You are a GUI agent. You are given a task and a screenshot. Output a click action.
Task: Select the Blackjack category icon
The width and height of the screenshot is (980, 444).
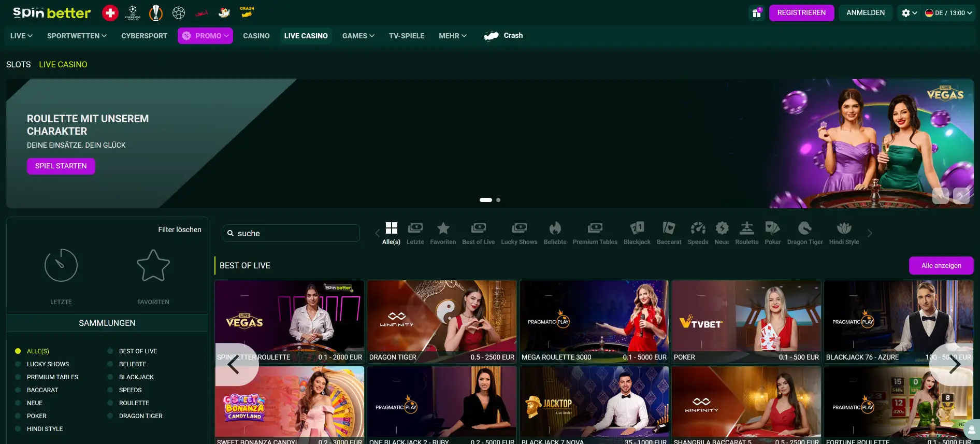tap(637, 228)
